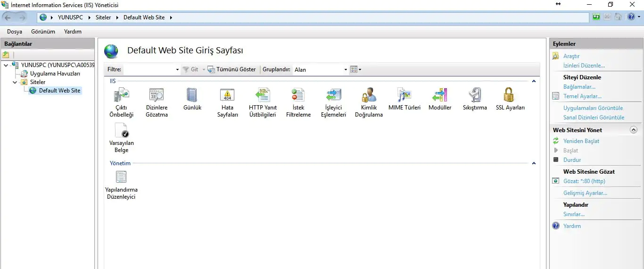Collapse the IIS group section
This screenshot has width=644, height=269.
tap(534, 81)
